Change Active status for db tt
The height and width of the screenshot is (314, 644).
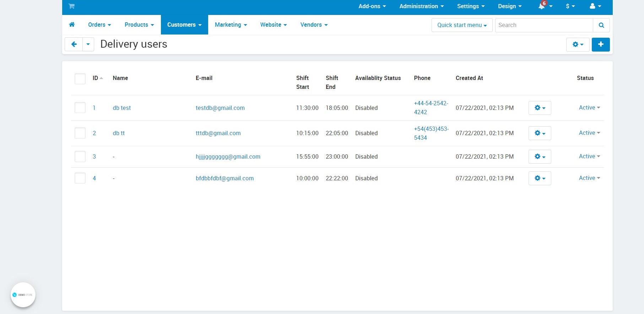tap(589, 133)
